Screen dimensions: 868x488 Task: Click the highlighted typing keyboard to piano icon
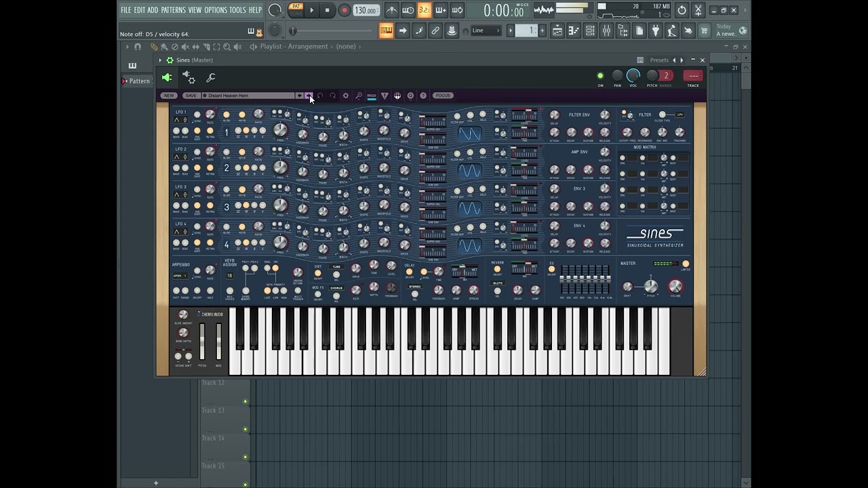(386, 30)
